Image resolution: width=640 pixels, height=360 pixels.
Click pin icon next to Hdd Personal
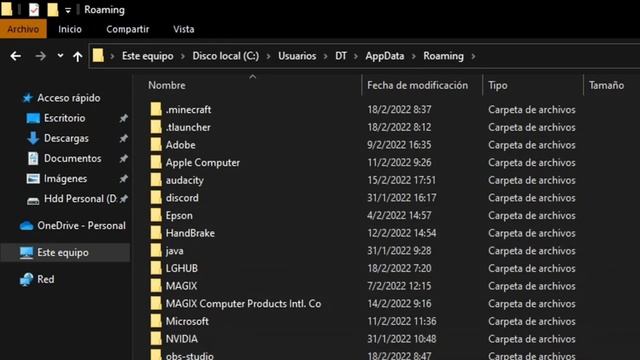[123, 199]
